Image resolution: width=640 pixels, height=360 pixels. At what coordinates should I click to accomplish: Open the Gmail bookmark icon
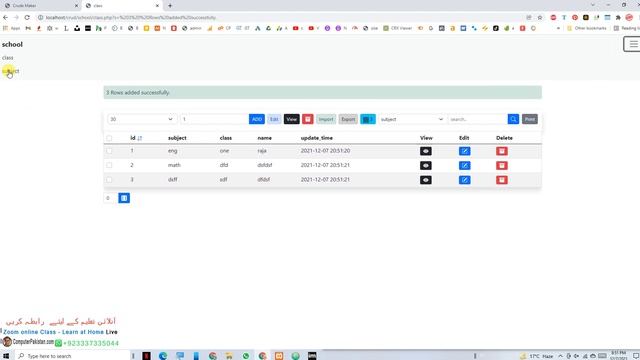28,28
